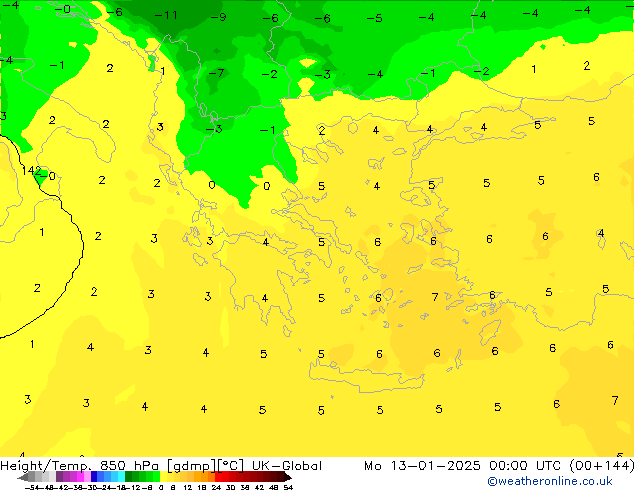Image resolution: width=634 pixels, height=490 pixels.
Task: Click the '00:00 UTC' time text
Action: (x=525, y=466)
